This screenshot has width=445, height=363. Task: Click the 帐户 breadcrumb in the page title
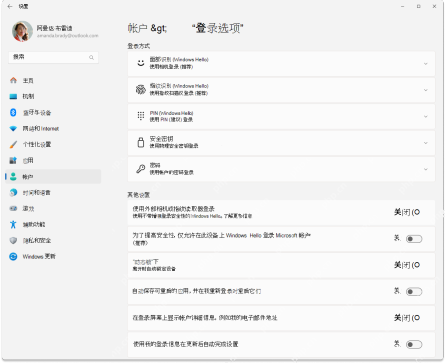click(137, 28)
